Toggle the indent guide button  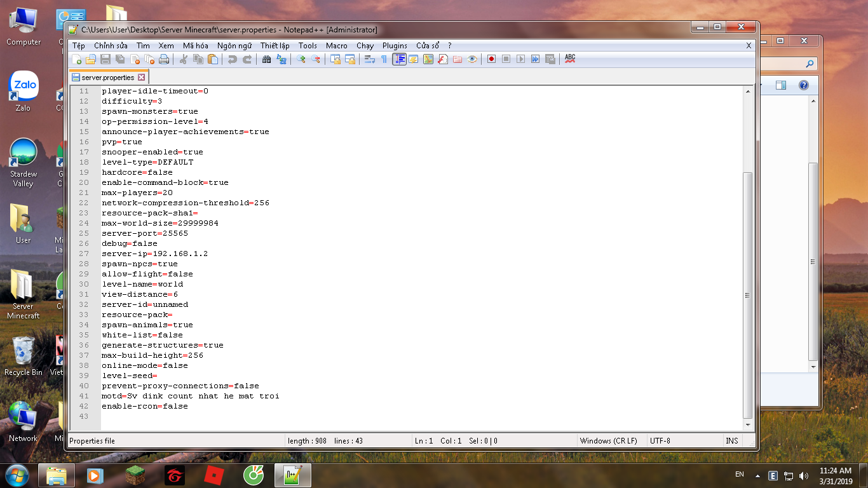(x=399, y=59)
